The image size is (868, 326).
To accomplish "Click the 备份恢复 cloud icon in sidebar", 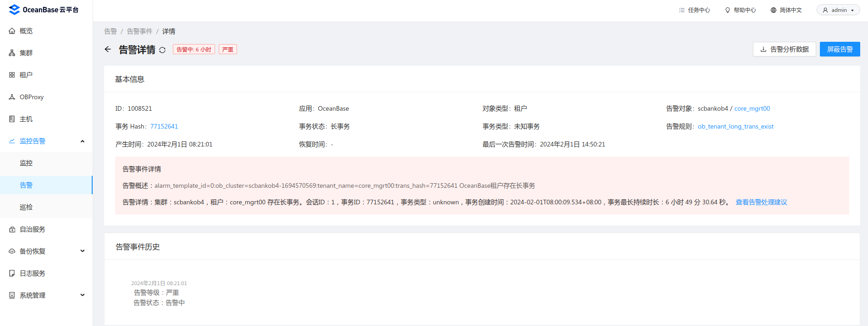I will (12, 251).
